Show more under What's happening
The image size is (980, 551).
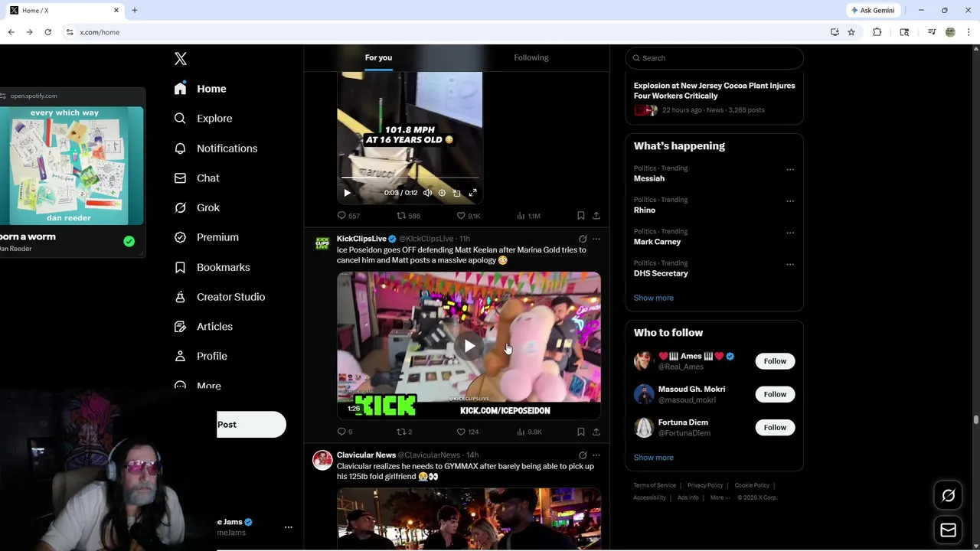pos(654,298)
